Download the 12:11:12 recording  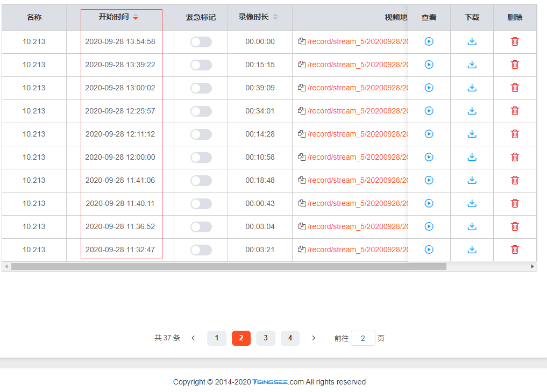[x=472, y=134]
